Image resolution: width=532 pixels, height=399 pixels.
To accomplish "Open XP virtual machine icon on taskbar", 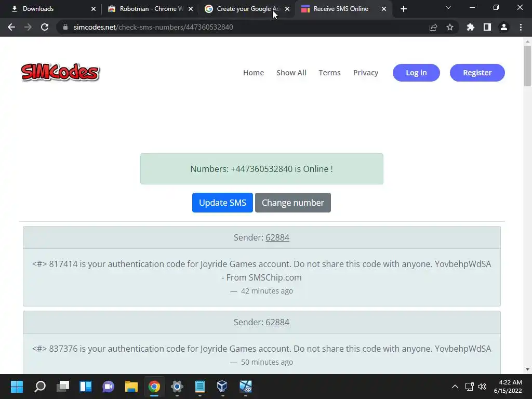I will click(x=246, y=387).
